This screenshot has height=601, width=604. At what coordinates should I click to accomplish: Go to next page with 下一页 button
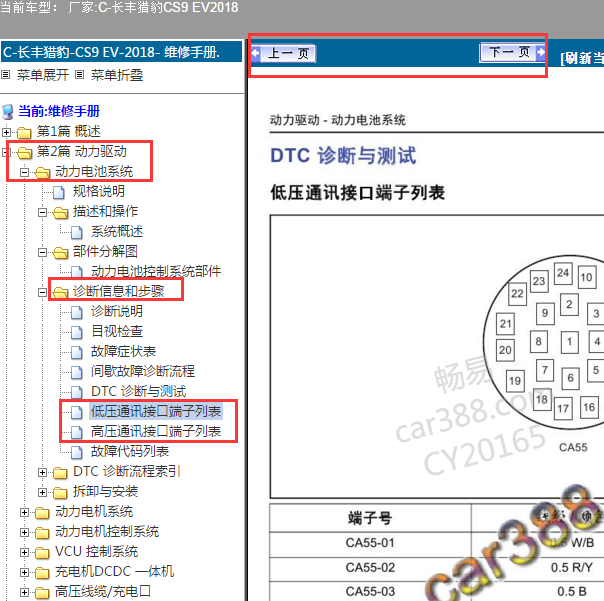click(x=512, y=52)
